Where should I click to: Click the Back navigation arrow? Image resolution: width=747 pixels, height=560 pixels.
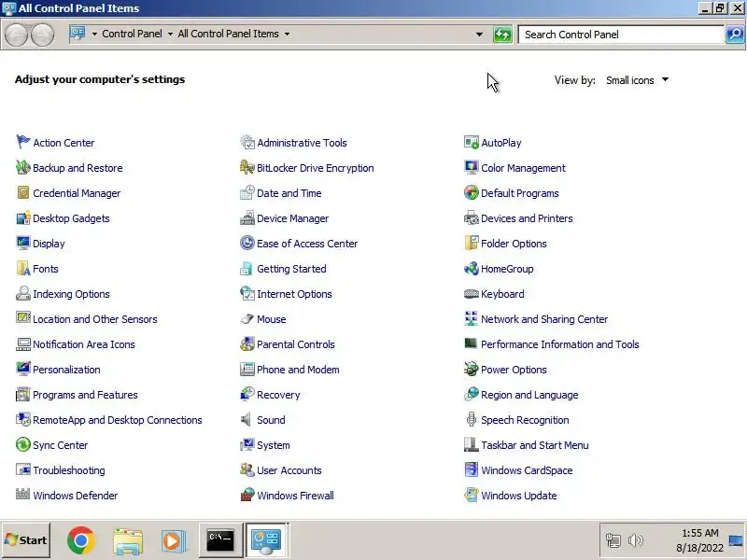point(16,35)
